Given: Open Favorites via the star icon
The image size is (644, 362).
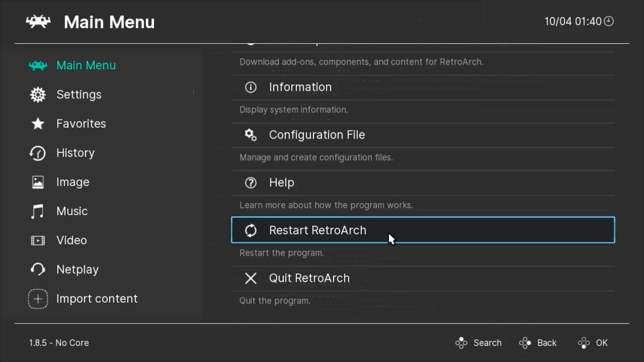Looking at the screenshot, I should coord(38,124).
